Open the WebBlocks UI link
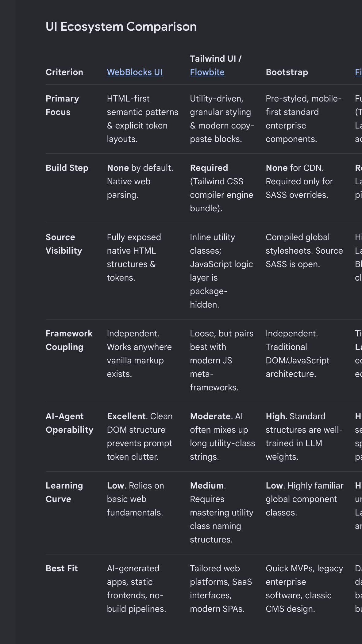Image resolution: width=362 pixels, height=644 pixels. [135, 72]
